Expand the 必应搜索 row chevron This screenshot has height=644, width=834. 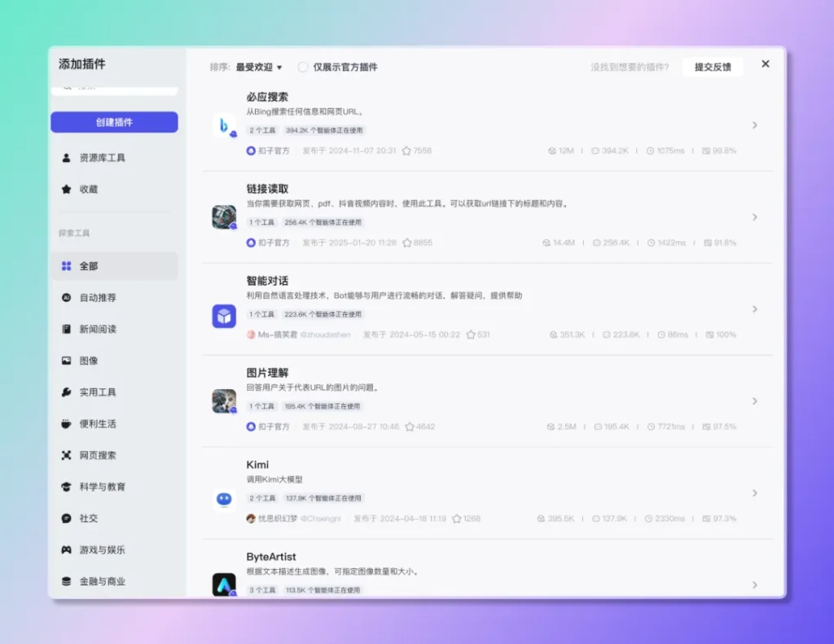[755, 125]
